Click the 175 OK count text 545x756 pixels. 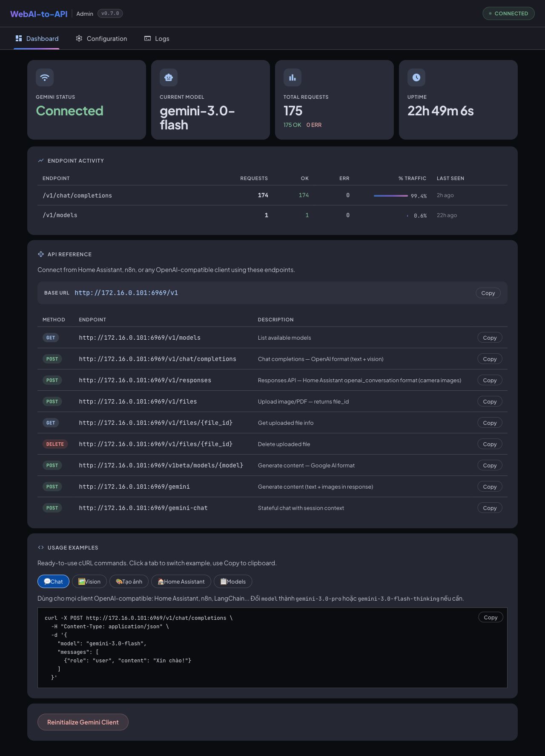tap(292, 125)
